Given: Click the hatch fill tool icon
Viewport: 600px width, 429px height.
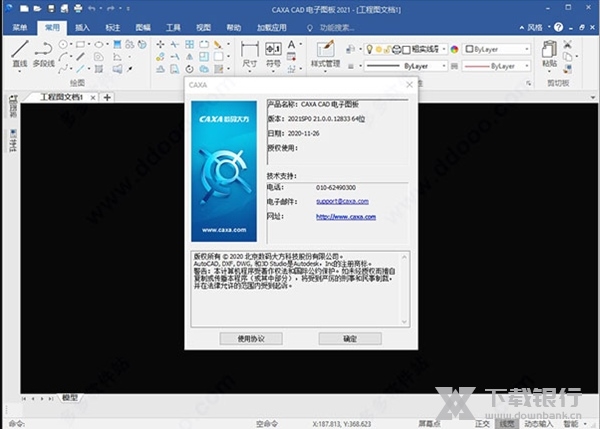Looking at the screenshot, I should click(117, 44).
